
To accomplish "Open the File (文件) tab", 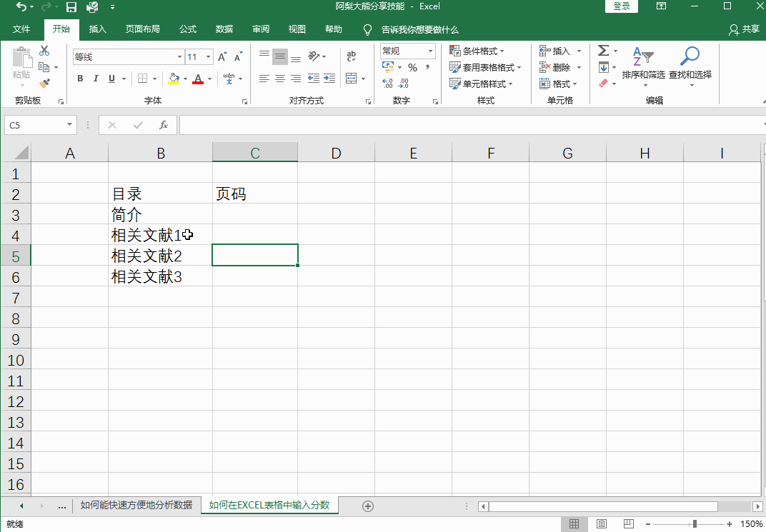I will [x=21, y=29].
